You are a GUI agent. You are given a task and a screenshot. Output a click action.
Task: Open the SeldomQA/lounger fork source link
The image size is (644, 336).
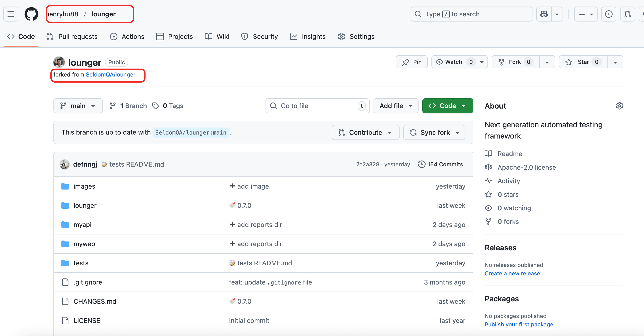coord(111,75)
